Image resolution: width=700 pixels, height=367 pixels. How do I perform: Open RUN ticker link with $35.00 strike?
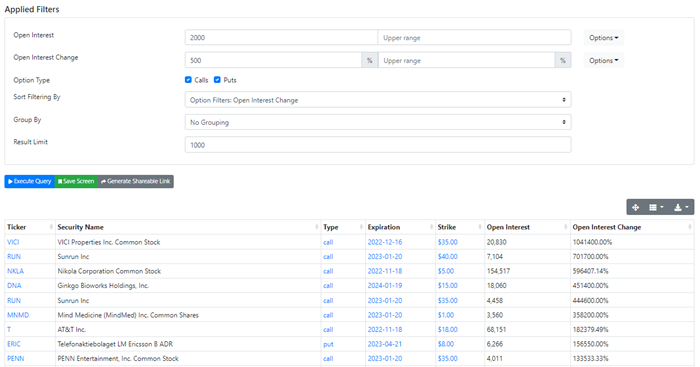[x=14, y=300]
